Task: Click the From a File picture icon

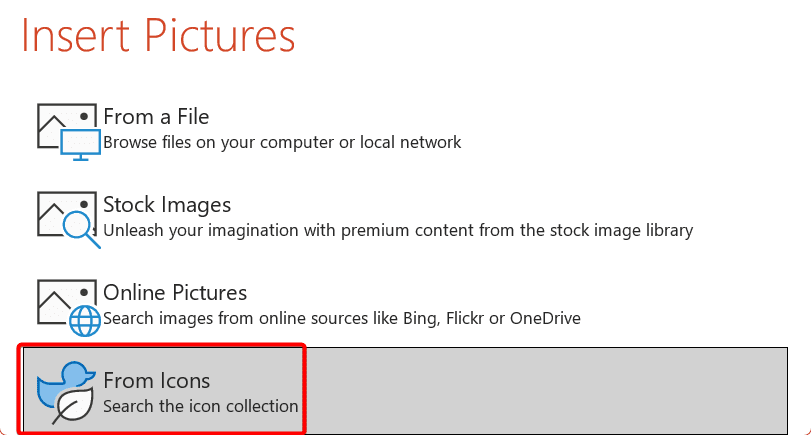Action: [x=69, y=132]
